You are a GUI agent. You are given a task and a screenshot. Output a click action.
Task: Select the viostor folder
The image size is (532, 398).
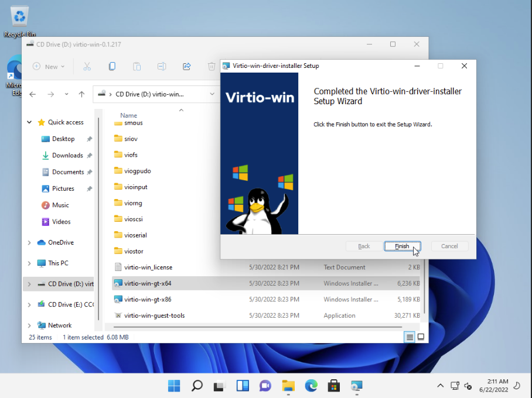134,251
